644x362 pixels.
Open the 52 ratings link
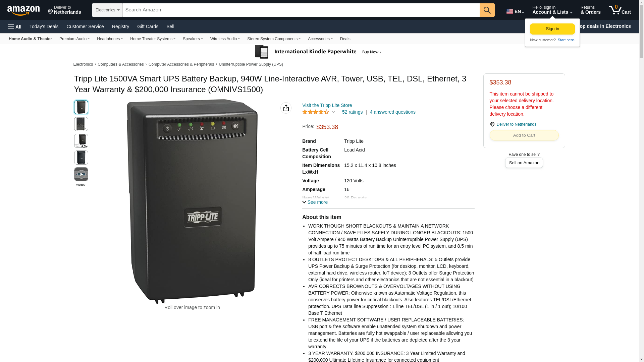(x=352, y=112)
